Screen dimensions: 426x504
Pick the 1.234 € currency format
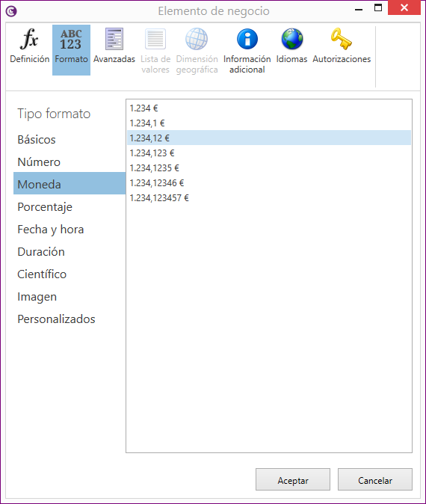coord(269,108)
